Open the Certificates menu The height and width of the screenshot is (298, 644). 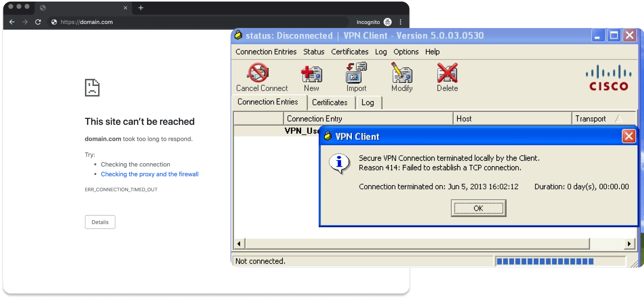(x=350, y=52)
